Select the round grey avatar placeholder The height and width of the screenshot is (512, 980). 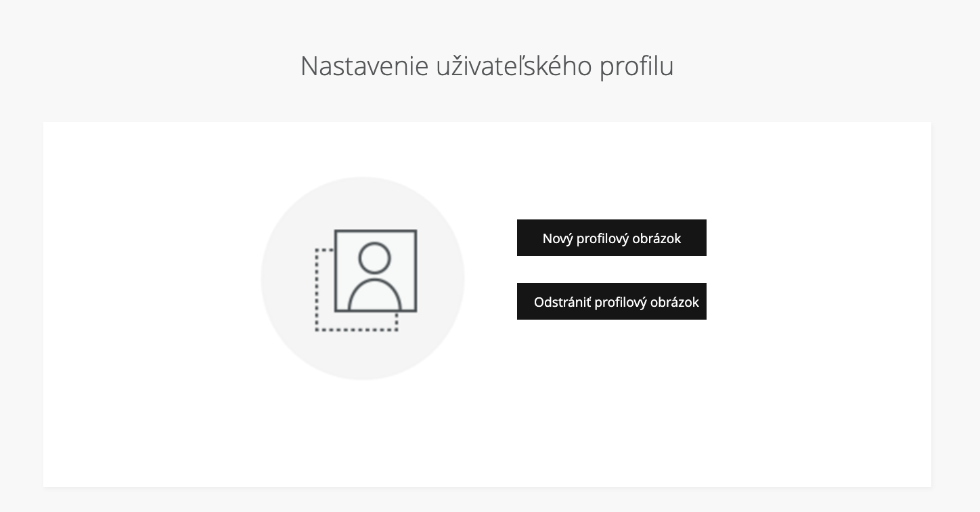tap(363, 278)
